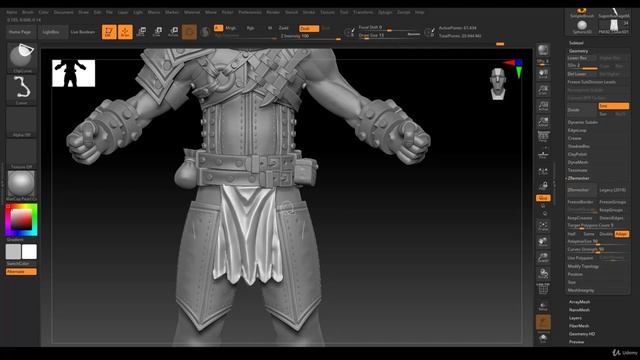Viewport: 640px width, 360px height.
Task: Expand the Modify Topology section
Action: click(x=583, y=266)
